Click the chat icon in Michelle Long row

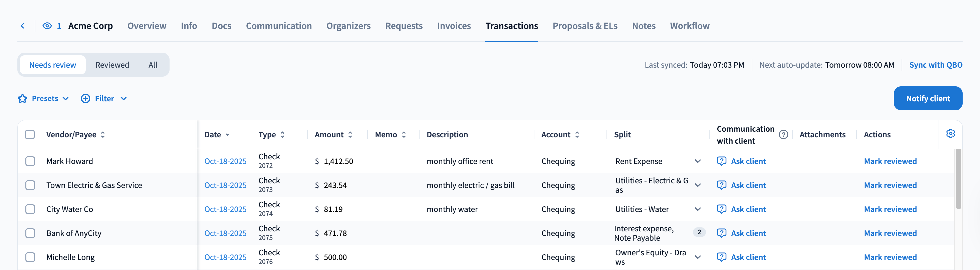point(721,257)
